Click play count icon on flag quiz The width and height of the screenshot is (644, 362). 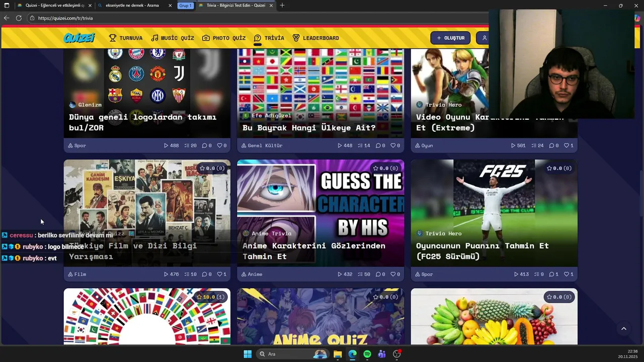[x=340, y=145]
